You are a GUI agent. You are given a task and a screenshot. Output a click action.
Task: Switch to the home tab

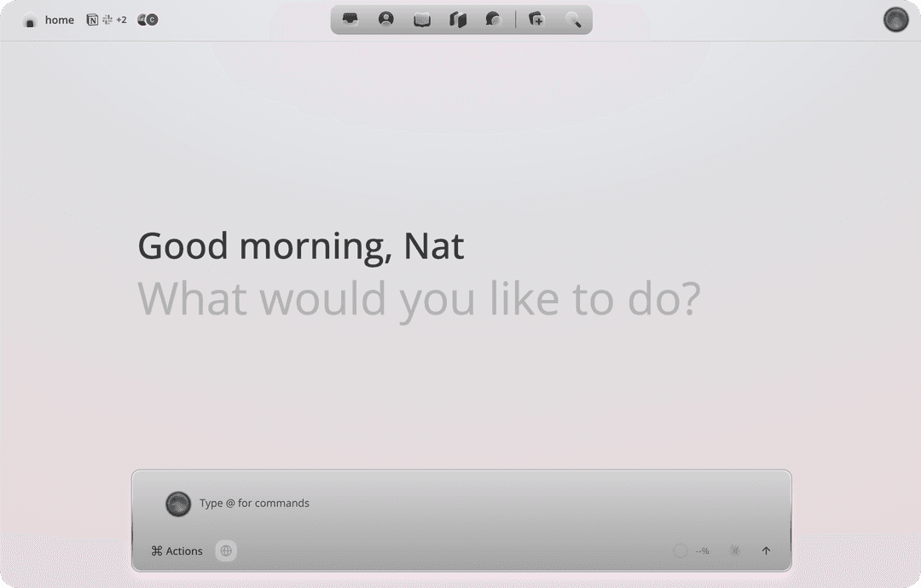(x=60, y=20)
